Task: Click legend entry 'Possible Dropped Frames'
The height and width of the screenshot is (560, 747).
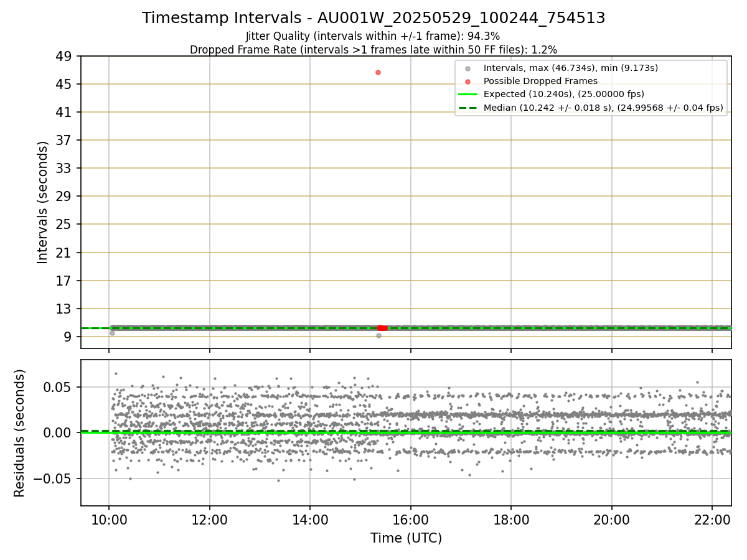Action: [x=540, y=81]
